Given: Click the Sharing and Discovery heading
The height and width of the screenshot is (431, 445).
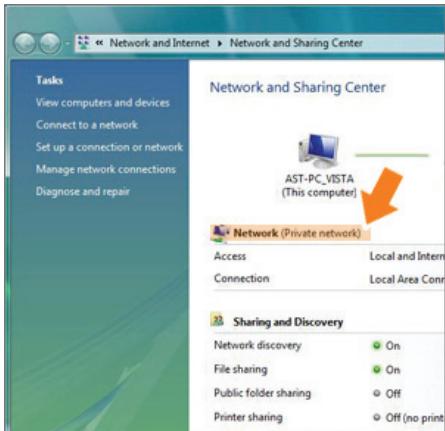Looking at the screenshot, I should coord(288,322).
